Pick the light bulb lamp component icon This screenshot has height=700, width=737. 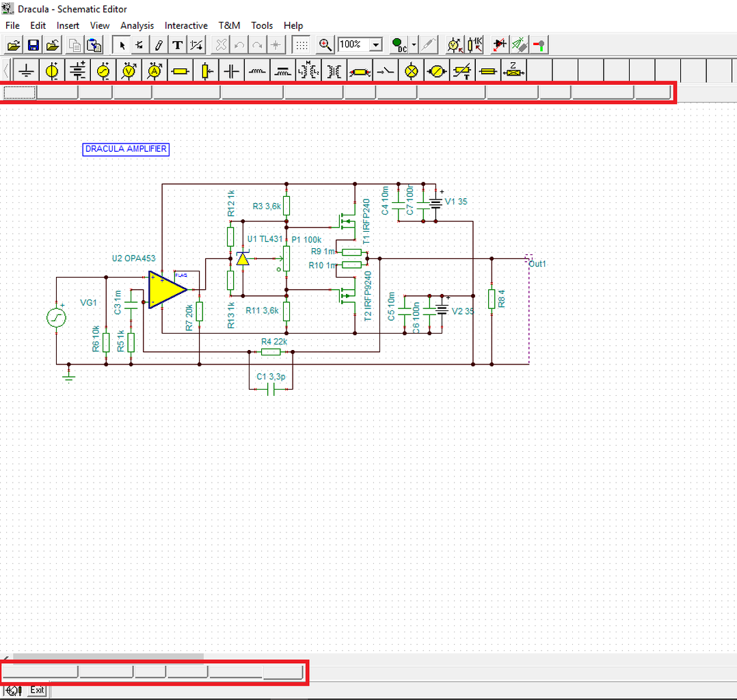click(x=412, y=71)
